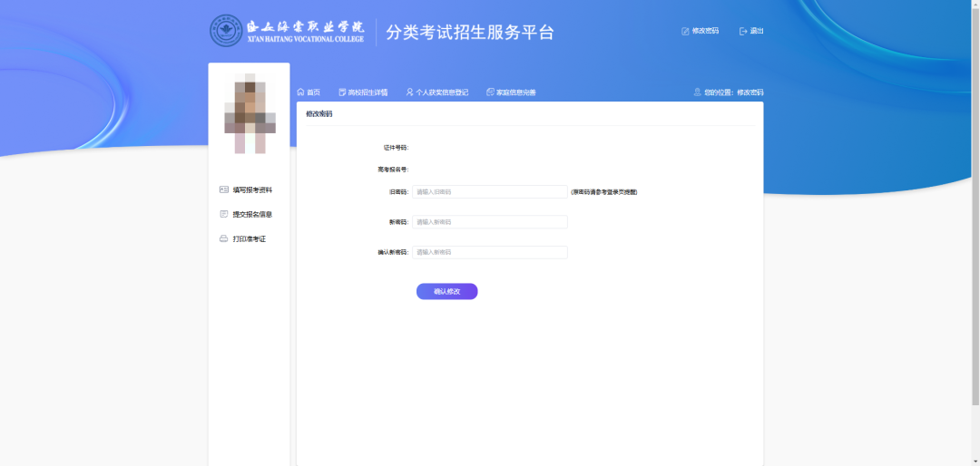Screen dimensions: 980x466
Task: Click the 退出 logout link
Action: [751, 31]
